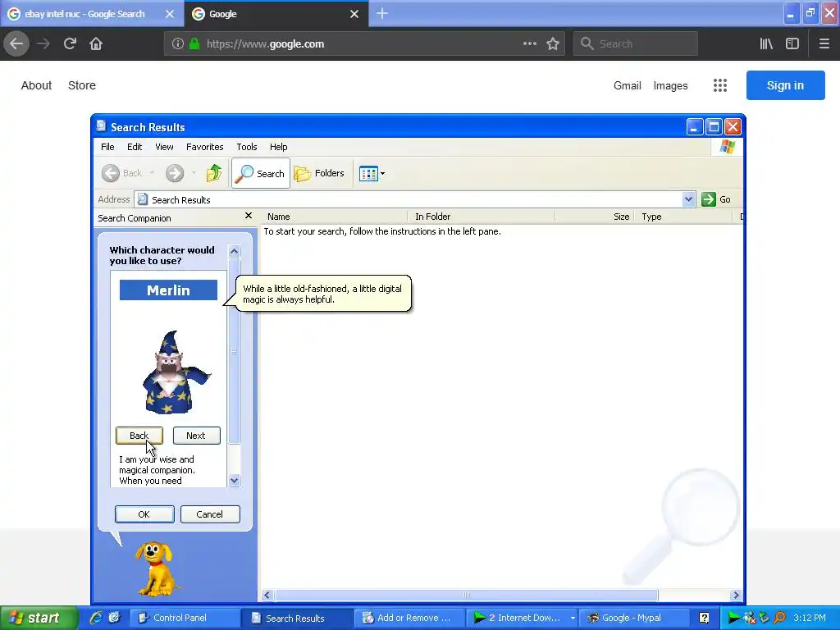This screenshot has height=630, width=840.
Task: Expand the Address bar dropdown
Action: coord(688,199)
